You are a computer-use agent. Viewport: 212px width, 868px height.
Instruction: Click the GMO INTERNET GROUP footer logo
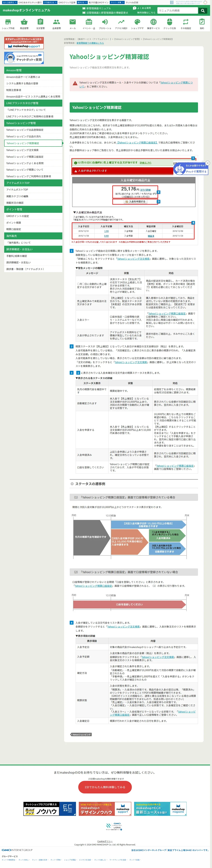pyautogui.click(x=17, y=850)
